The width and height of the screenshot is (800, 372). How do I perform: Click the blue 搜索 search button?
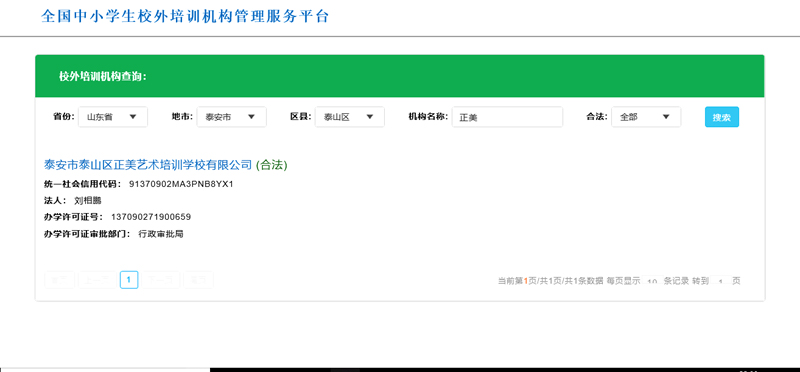722,117
